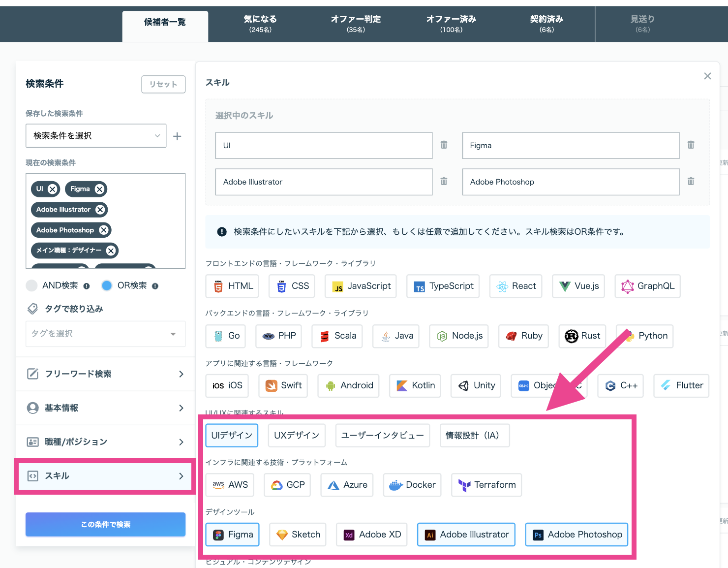Open the 検索条件を選択 dropdown
The image size is (728, 568).
point(96,136)
